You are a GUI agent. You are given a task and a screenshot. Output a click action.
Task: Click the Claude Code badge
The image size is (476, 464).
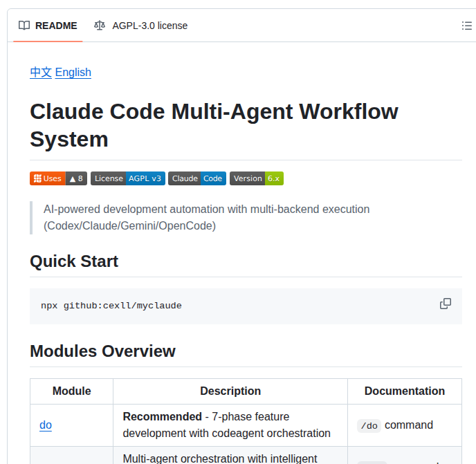(197, 178)
